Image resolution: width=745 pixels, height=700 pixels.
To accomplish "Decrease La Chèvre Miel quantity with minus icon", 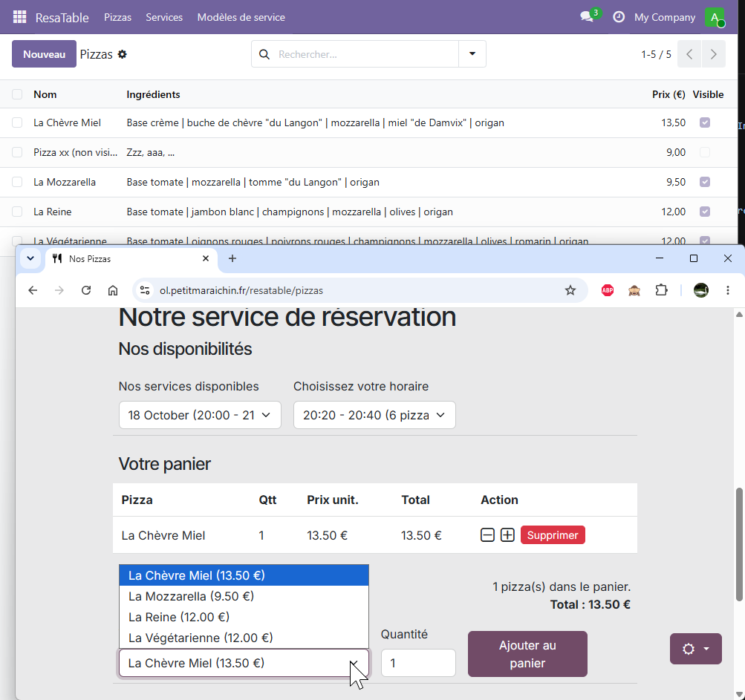I will 487,535.
